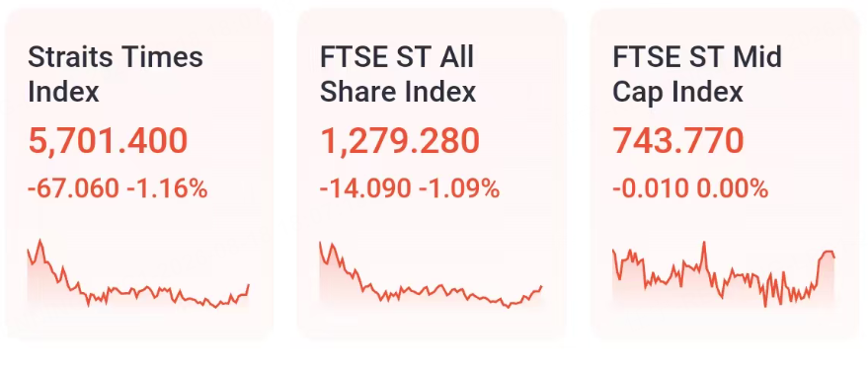868x367 pixels.
Task: Click the end point of Straits Times sparkline
Action: 249,285
